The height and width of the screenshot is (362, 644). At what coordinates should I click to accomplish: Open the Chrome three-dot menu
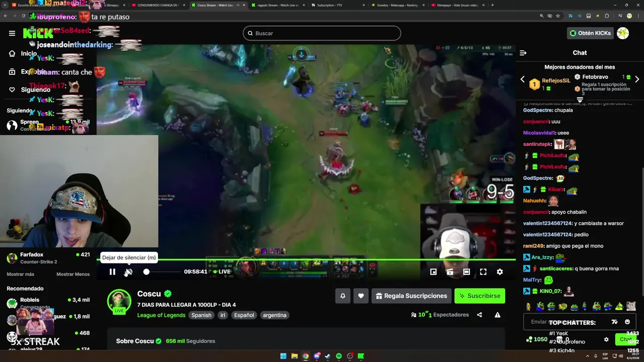pos(637,16)
